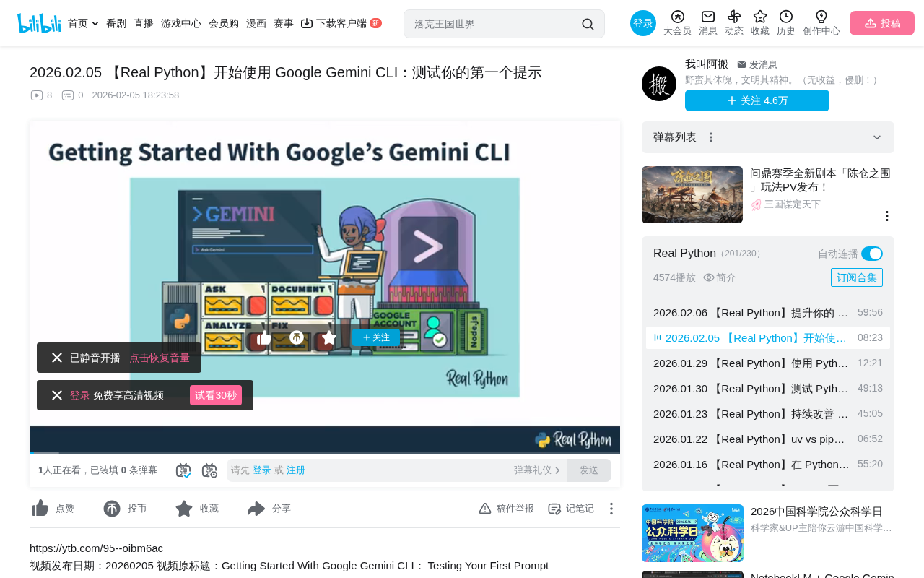
Task: Open uploader name 我叫阿搬
Action: pyautogui.click(x=707, y=64)
